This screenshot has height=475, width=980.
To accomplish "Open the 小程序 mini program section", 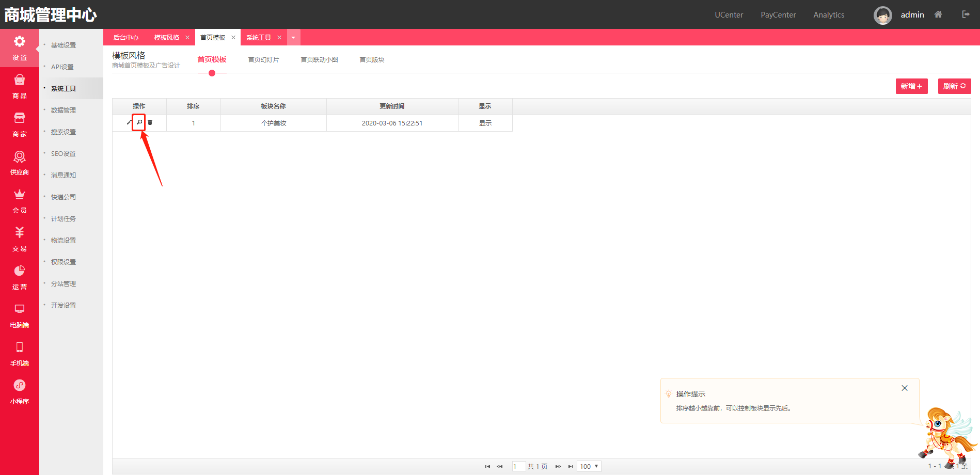I will 20,385.
